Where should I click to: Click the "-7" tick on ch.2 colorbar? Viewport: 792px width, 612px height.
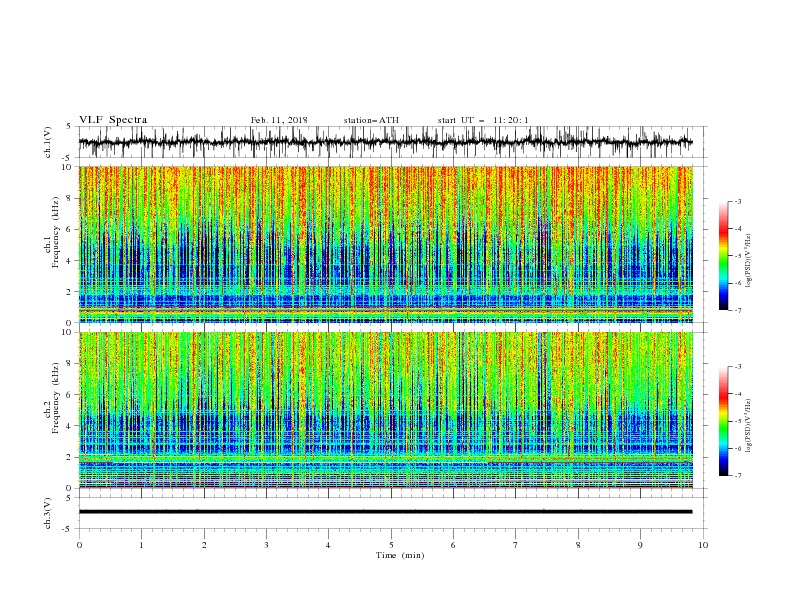[x=737, y=476]
